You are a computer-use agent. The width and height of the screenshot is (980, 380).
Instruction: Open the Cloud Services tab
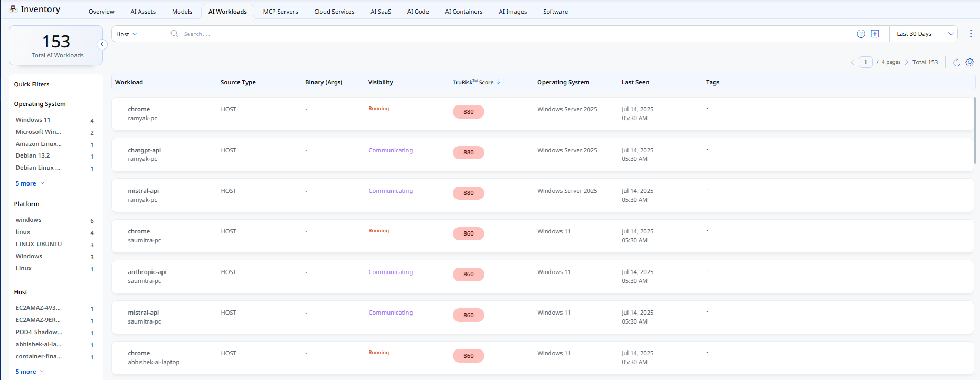click(x=334, y=12)
